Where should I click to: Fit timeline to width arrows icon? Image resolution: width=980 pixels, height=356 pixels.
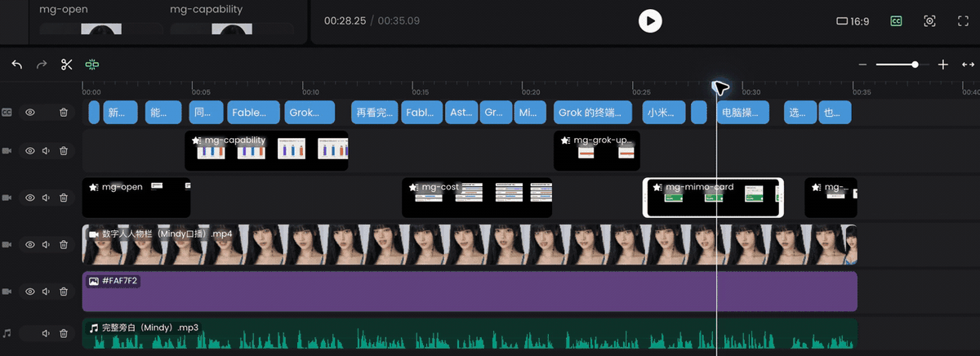968,65
